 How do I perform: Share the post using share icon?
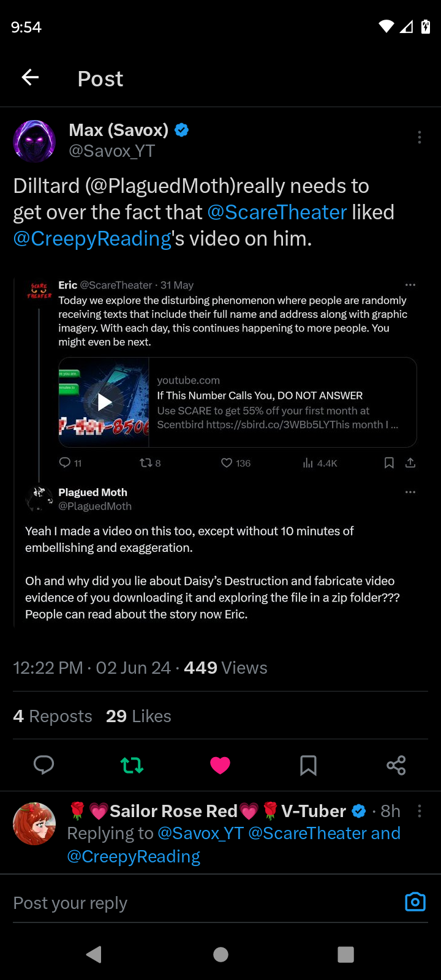pyautogui.click(x=396, y=765)
